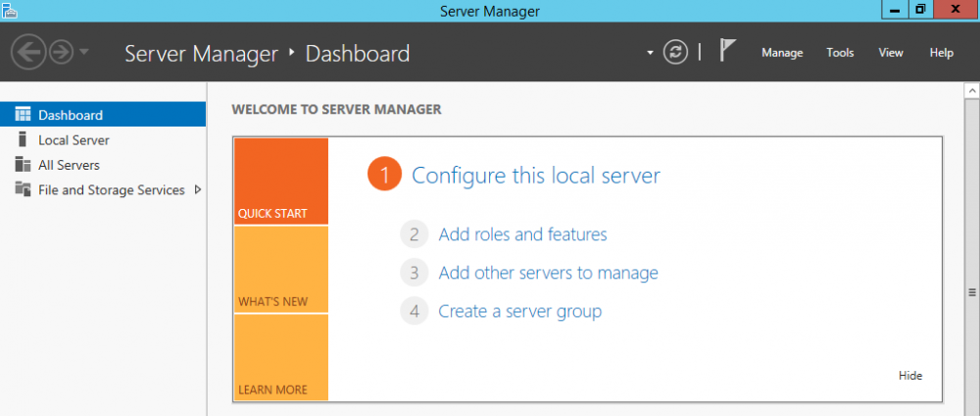Click Add other servers to manage

pyautogui.click(x=548, y=273)
